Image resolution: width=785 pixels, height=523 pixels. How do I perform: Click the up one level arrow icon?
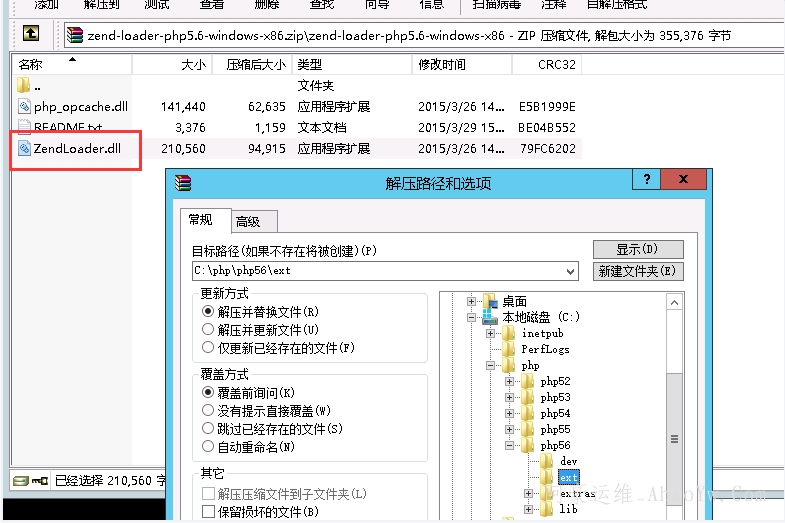[31, 34]
